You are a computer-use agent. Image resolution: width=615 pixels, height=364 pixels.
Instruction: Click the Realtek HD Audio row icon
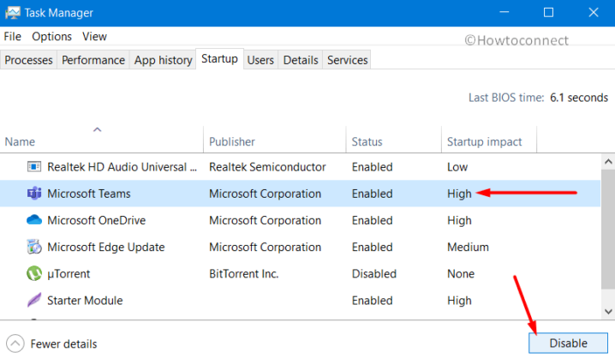coord(34,167)
